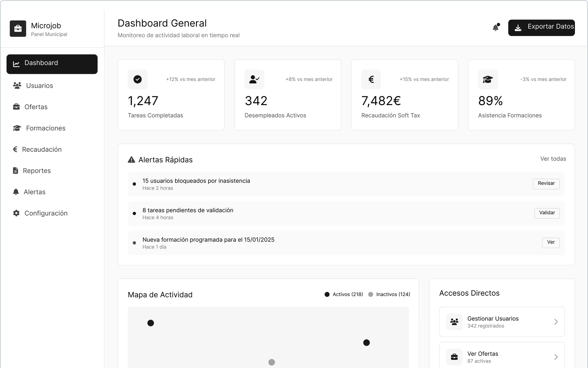
Task: Click the checkmark icon on Tareas Completadas card
Action: click(138, 79)
